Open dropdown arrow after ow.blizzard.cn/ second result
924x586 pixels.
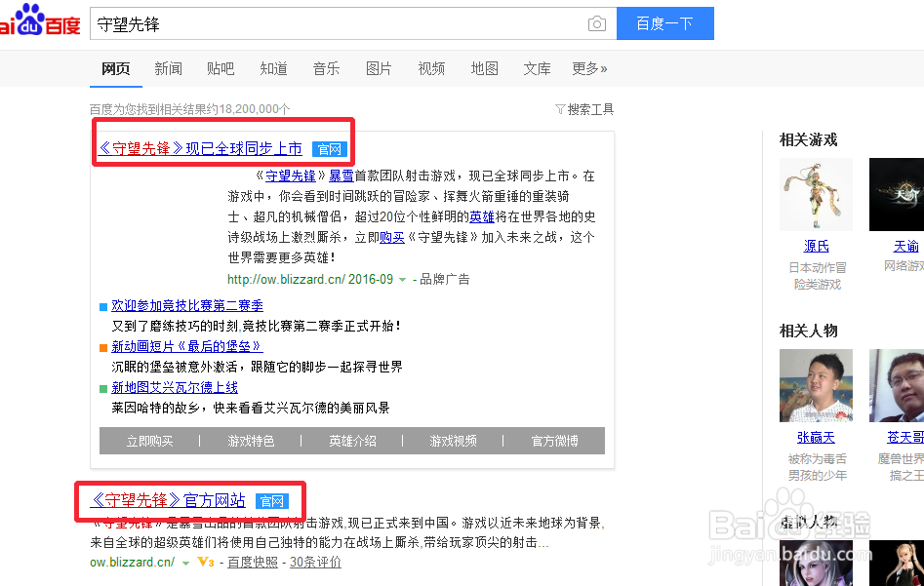pyautogui.click(x=185, y=563)
